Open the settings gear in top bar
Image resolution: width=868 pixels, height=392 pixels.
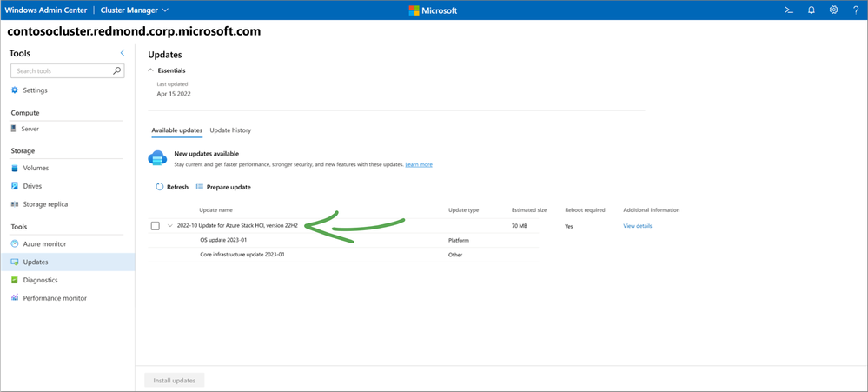click(833, 10)
